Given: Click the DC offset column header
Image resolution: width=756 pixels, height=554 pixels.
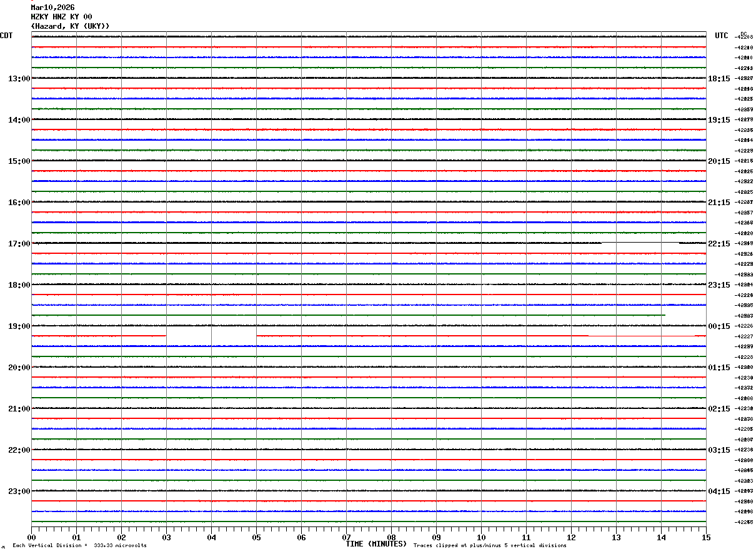Looking at the screenshot, I should click(x=744, y=34).
